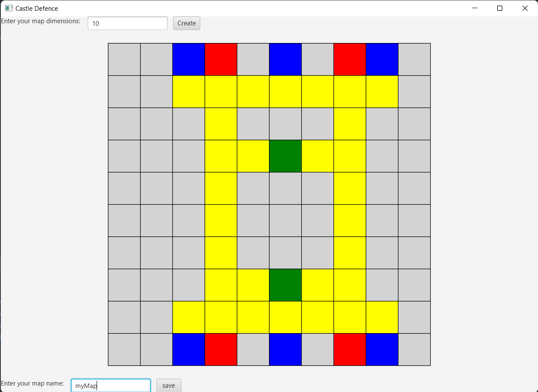Click the Create button

tap(186, 23)
